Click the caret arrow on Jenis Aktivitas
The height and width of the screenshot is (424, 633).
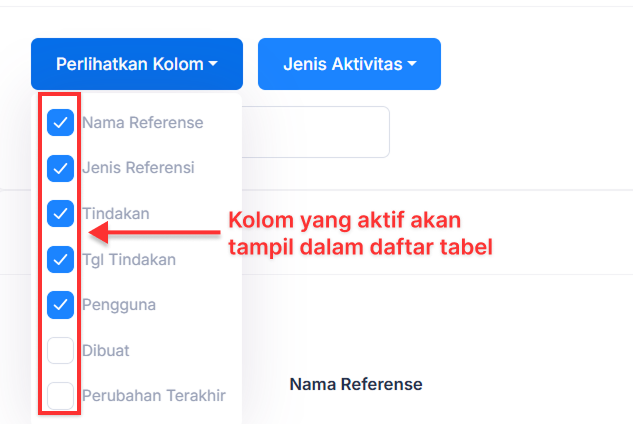pyautogui.click(x=411, y=65)
